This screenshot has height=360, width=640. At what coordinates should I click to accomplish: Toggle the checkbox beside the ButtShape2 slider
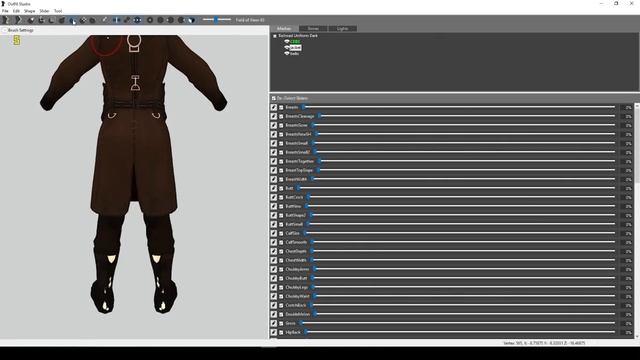281,215
